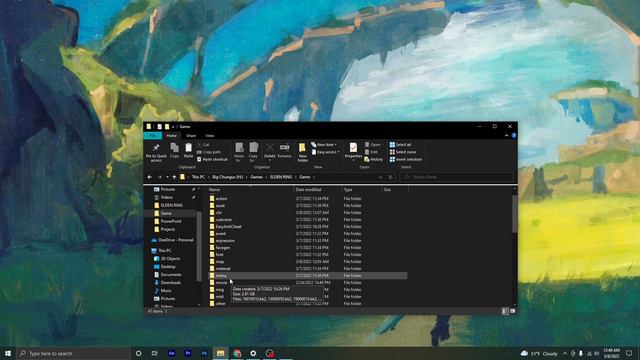Screen dimensions: 640x360
Task: Click the Paste icon in the ribbon
Action: click(188, 150)
